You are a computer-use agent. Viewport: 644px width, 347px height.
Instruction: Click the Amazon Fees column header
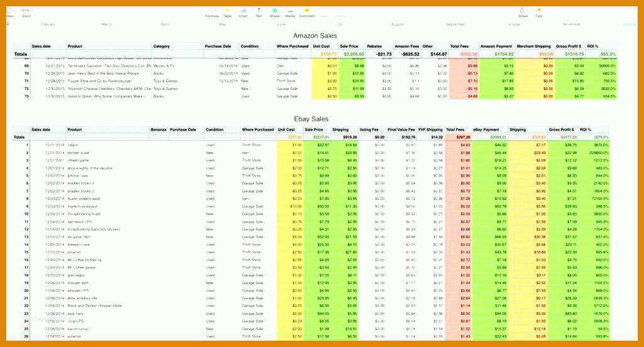[x=407, y=47]
